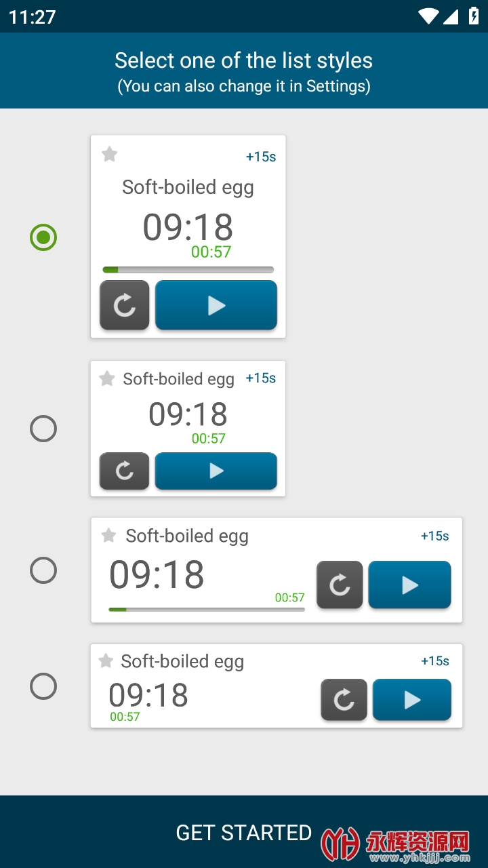Choose the fourth list style radio button

pyautogui.click(x=43, y=686)
